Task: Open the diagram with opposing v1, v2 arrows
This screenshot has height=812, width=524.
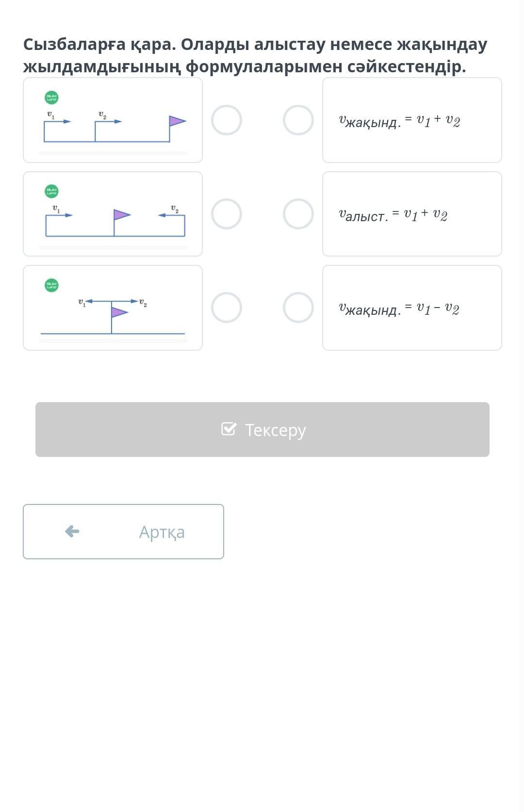Action: [x=113, y=214]
